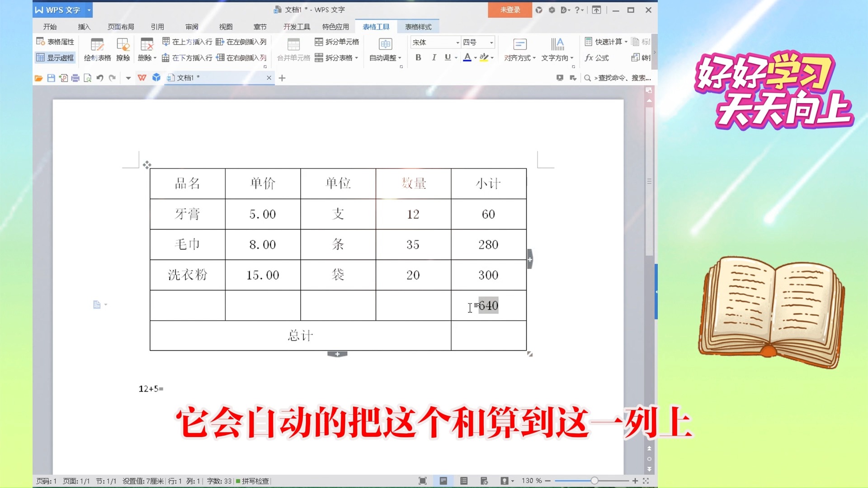Toggle Bold formatting button
This screenshot has width=868, height=488.
point(418,57)
